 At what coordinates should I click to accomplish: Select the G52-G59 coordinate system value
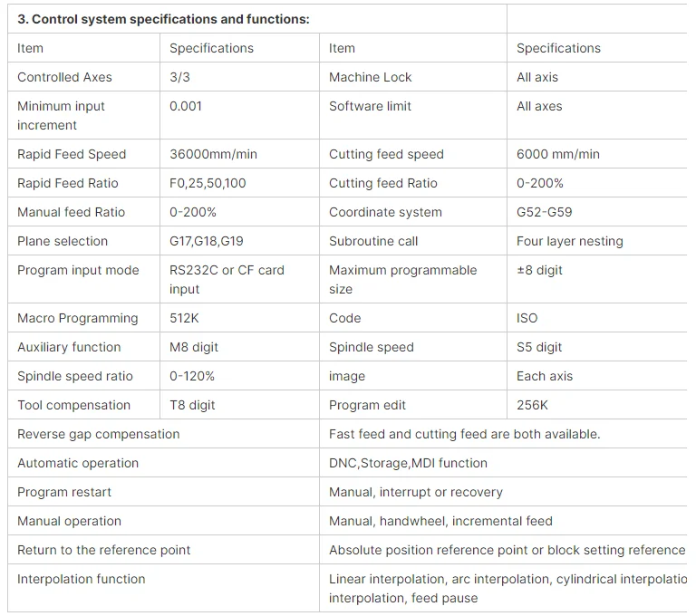click(544, 212)
